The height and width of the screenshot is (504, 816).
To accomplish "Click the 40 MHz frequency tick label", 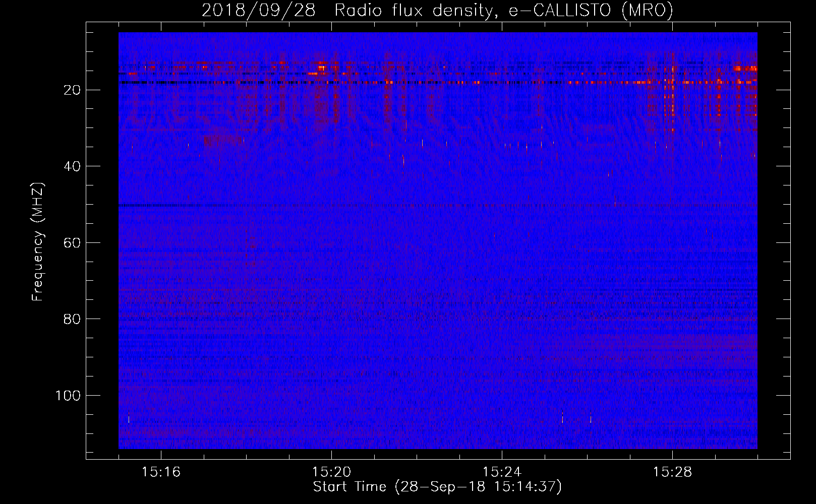I will click(72, 166).
